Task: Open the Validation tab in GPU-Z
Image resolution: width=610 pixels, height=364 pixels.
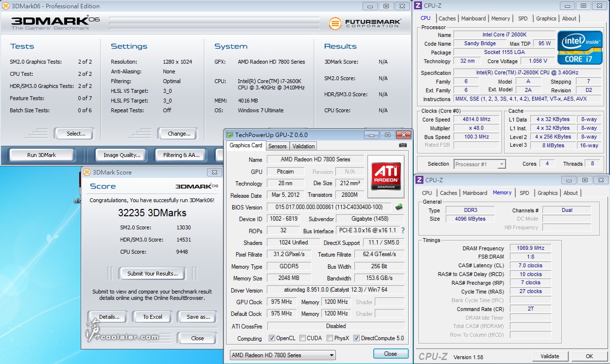Action: [303, 146]
